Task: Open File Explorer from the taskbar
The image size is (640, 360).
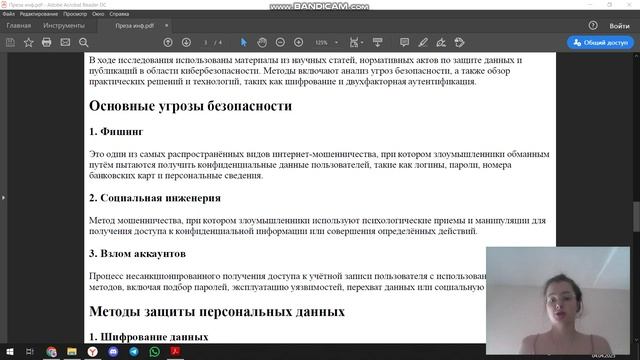Action: [x=72, y=351]
